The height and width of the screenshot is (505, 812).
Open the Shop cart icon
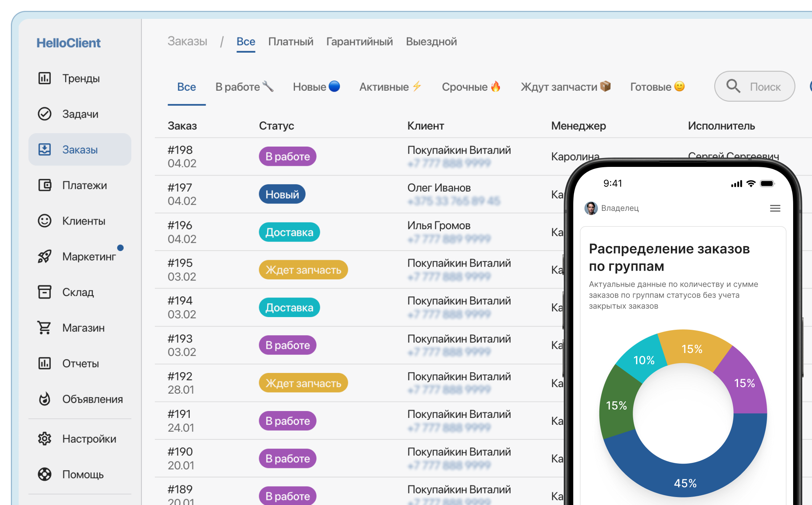pos(45,327)
